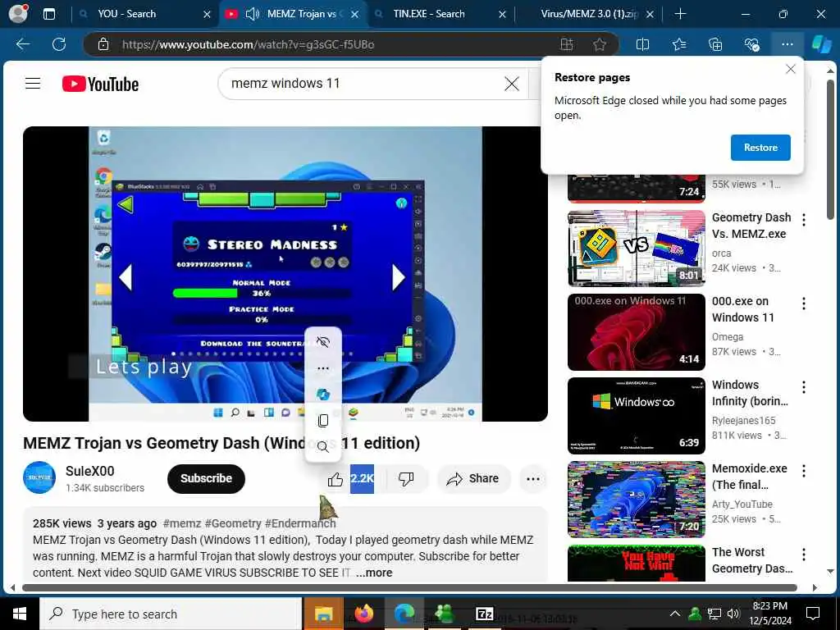This screenshot has width=840, height=630.
Task: Mute the tab via speaker icon
Action: click(253, 14)
